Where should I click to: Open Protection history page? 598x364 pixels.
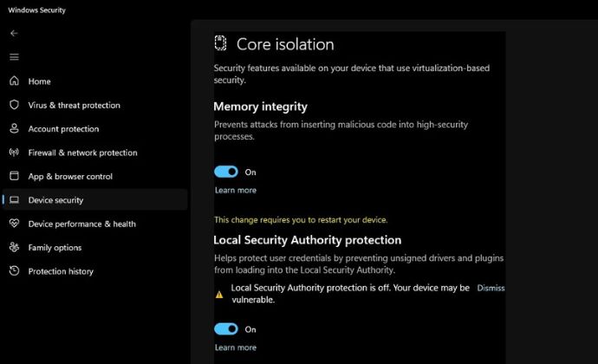pyautogui.click(x=61, y=271)
